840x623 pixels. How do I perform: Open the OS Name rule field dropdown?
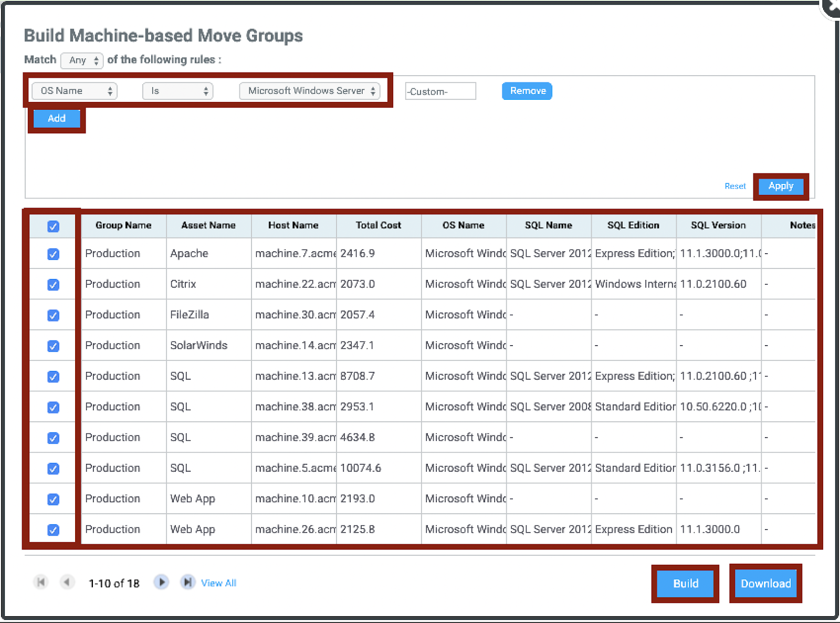(75, 91)
